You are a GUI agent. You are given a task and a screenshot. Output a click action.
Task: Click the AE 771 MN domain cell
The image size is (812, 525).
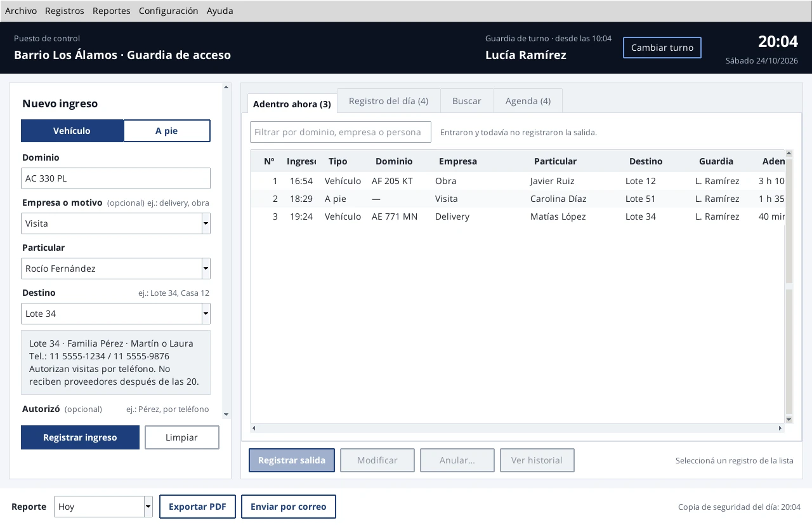coord(395,216)
